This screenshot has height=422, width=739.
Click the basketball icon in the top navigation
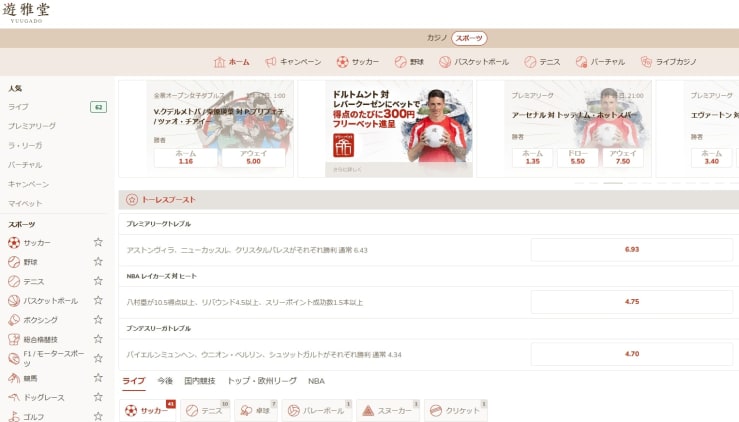[x=445, y=62]
